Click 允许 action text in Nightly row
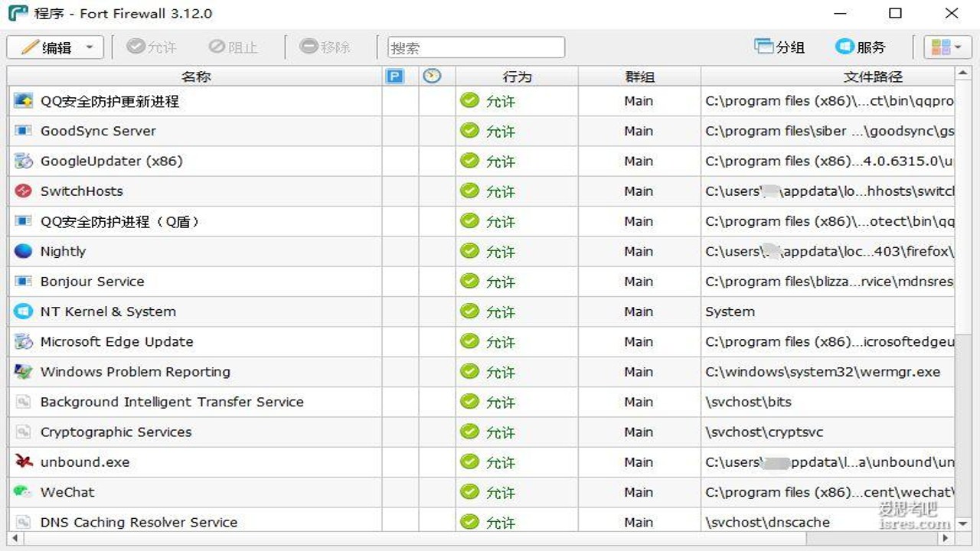Viewport: 980px width, 551px height. click(501, 252)
